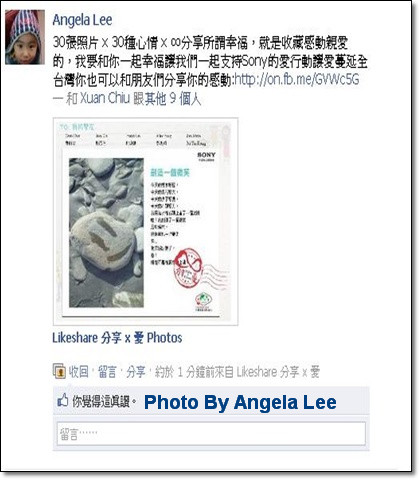Click the thumbs-up like icon
The image size is (420, 480).
(63, 400)
